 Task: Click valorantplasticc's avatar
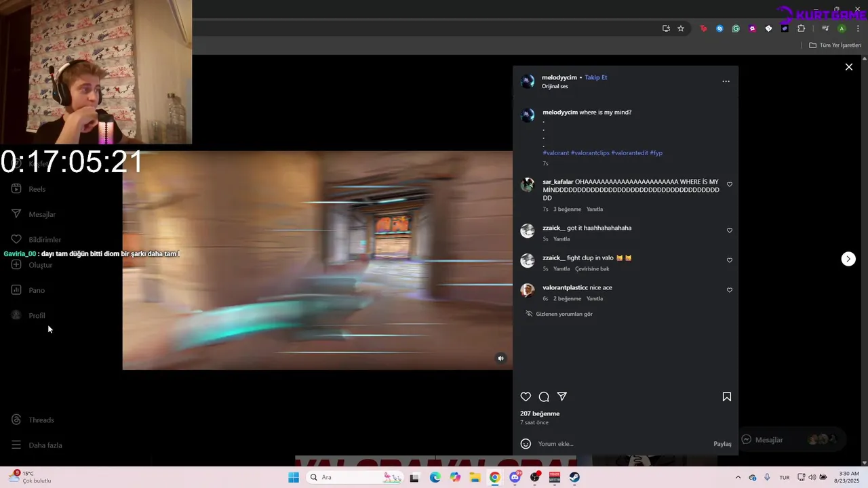tap(527, 290)
